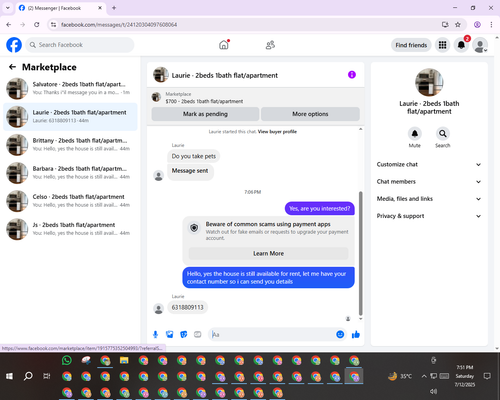Send a thumbs up like
Image resolution: width=500 pixels, height=400 pixels.
coord(356,334)
